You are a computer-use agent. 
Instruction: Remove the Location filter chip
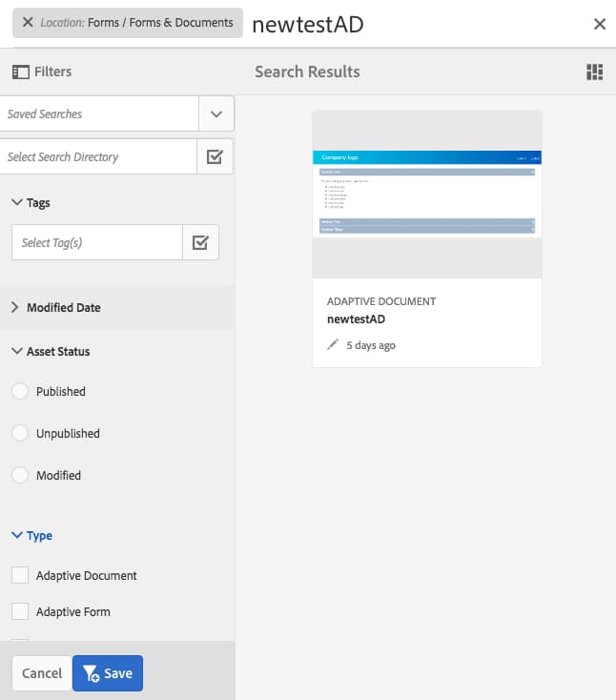(x=28, y=22)
